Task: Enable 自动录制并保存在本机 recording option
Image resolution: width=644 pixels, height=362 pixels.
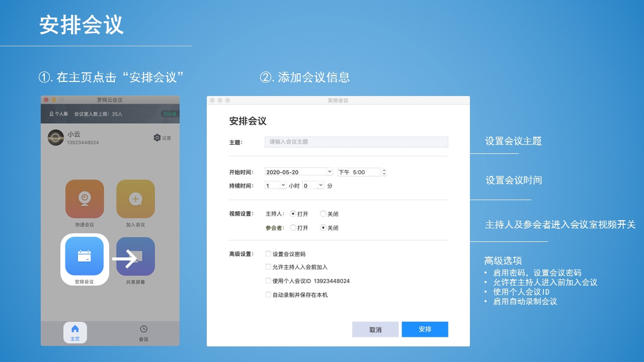Action: click(268, 294)
